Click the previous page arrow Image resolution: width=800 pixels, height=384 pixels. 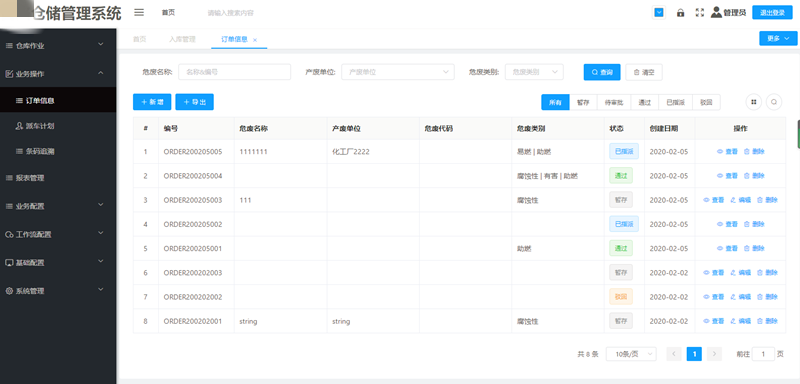674,354
